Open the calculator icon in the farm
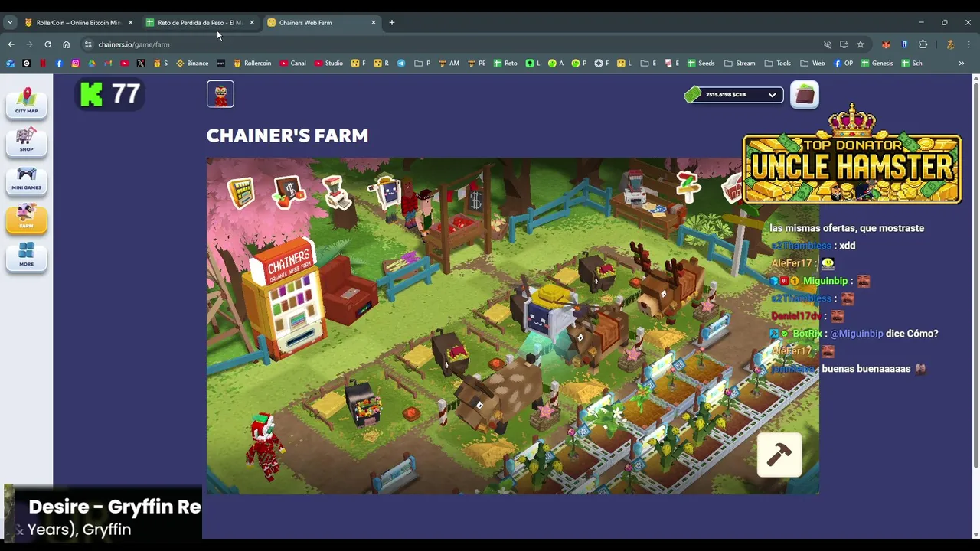The width and height of the screenshot is (980, 551). [x=241, y=192]
